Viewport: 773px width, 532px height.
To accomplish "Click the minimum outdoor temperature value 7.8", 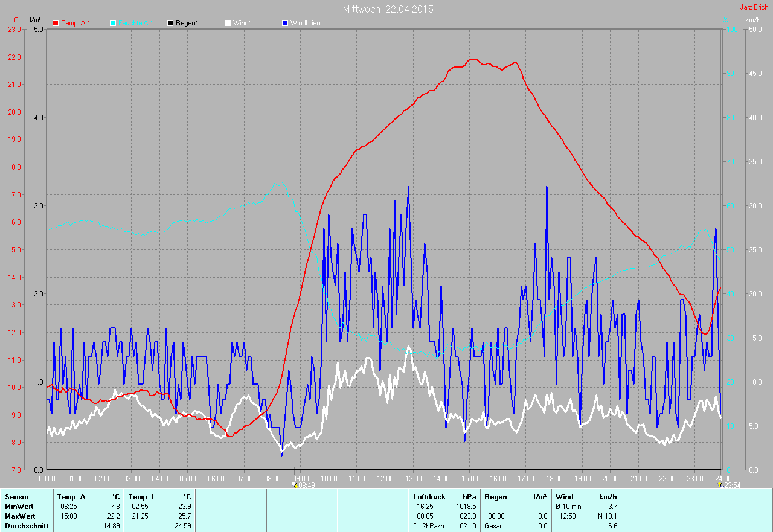I will tap(115, 507).
